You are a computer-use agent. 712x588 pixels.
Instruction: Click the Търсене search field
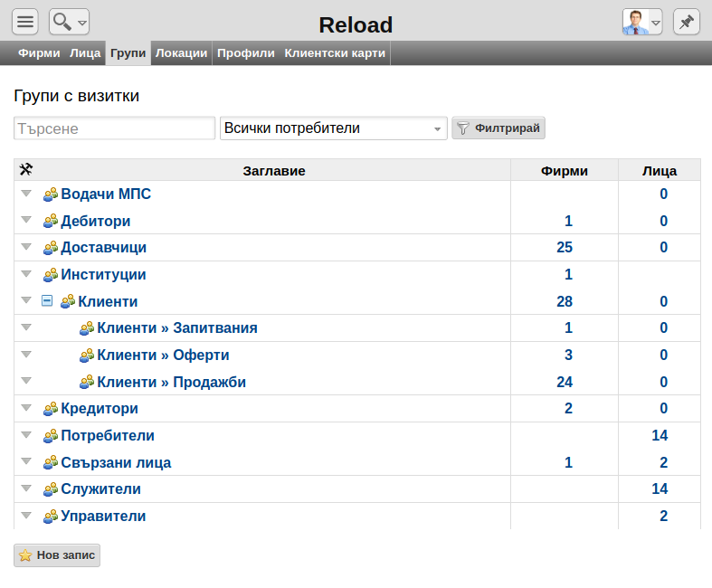tap(114, 128)
